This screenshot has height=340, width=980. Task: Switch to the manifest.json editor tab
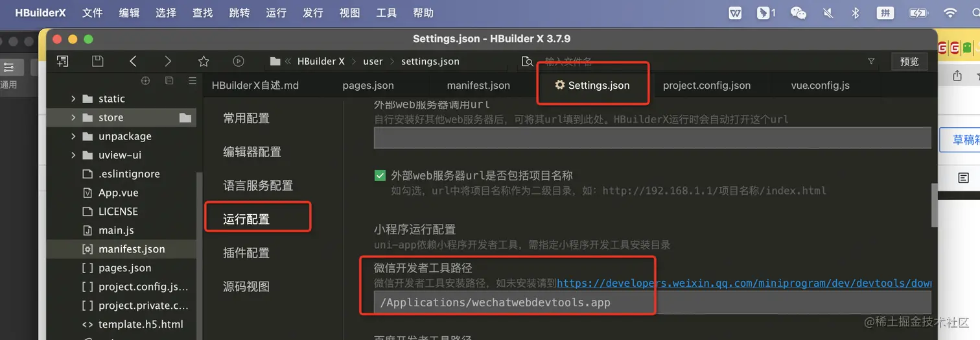pos(478,85)
